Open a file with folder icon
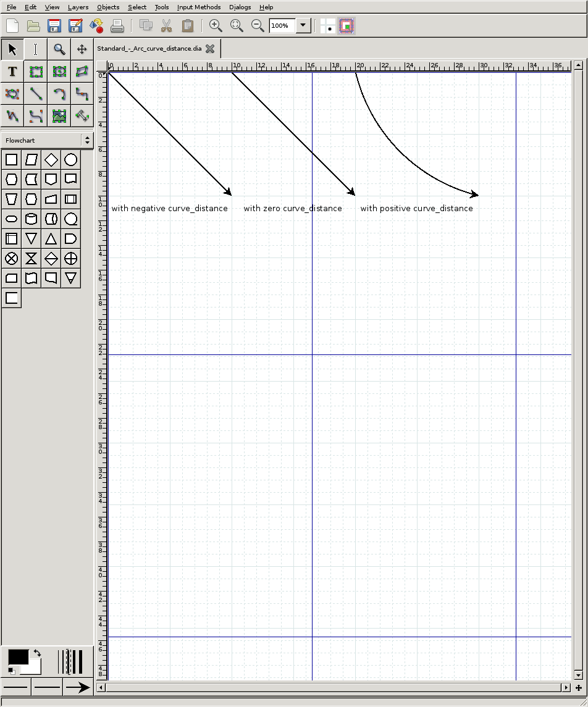Screen dimensions: 588x707 click(33, 26)
